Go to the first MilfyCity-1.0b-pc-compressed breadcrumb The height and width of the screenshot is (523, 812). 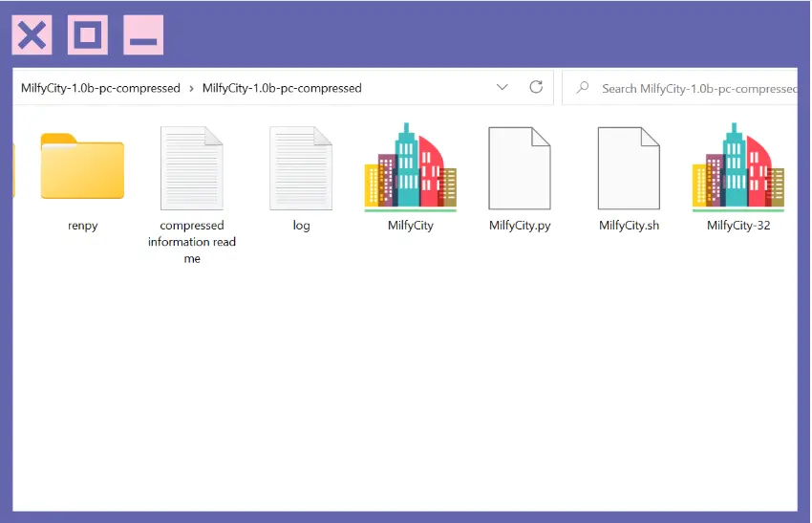click(x=100, y=88)
